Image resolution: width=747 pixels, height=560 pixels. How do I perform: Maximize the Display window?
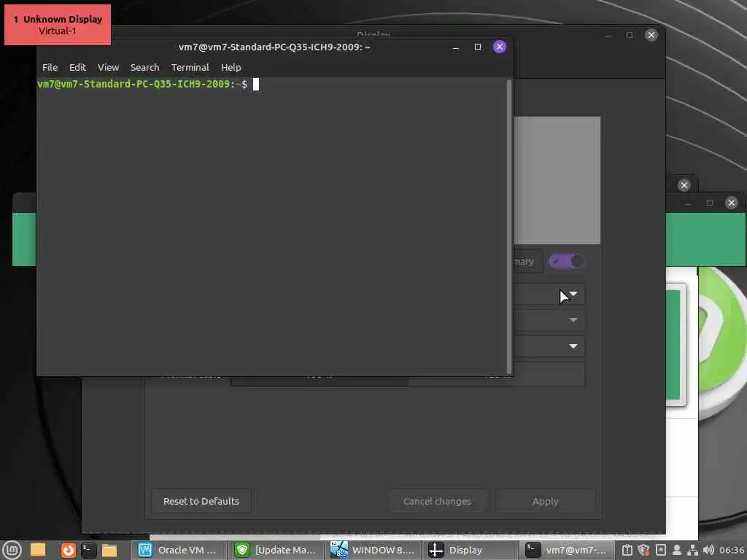[630, 35]
